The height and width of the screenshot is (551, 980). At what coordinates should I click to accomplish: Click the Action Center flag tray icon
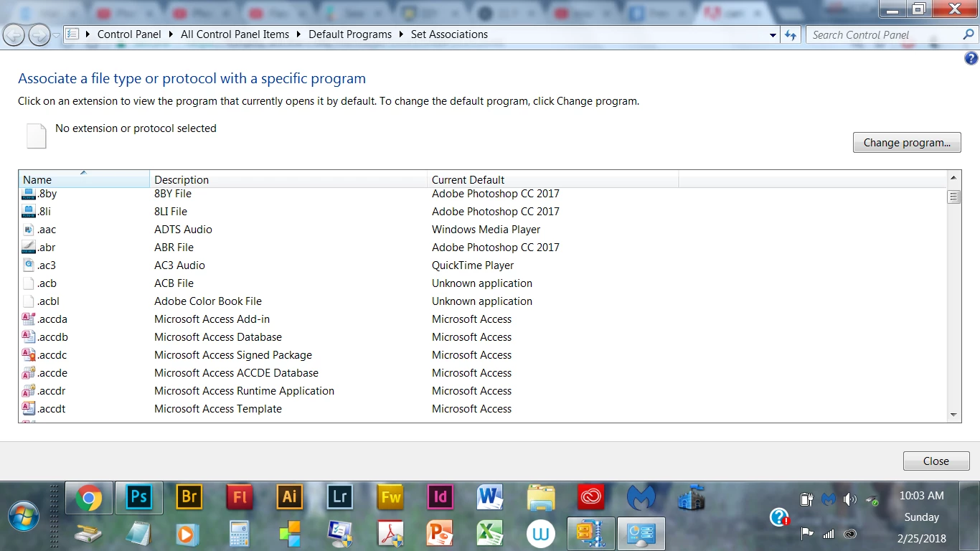[x=807, y=534]
